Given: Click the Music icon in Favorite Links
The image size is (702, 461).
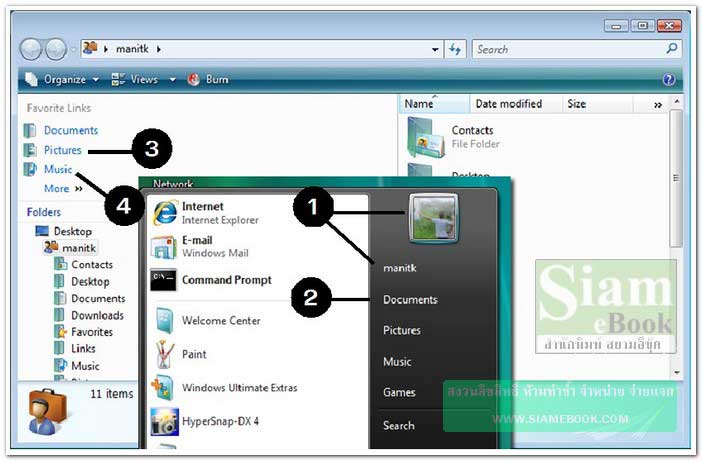Looking at the screenshot, I should pyautogui.click(x=30, y=169).
